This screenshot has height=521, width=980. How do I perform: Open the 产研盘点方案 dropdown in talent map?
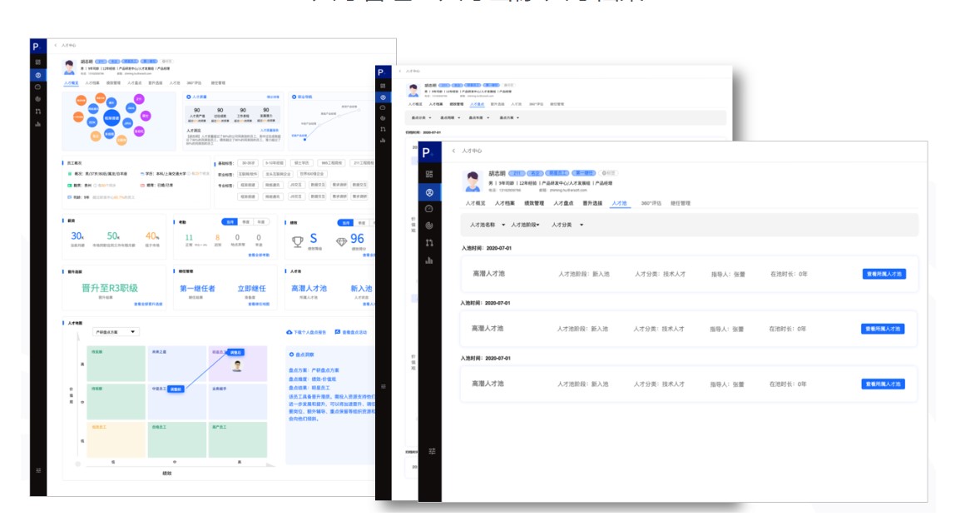pyautogui.click(x=116, y=331)
